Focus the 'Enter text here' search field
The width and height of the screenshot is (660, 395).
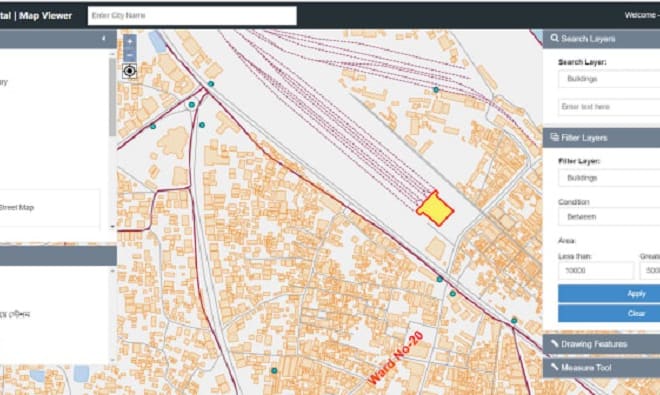[x=609, y=107]
